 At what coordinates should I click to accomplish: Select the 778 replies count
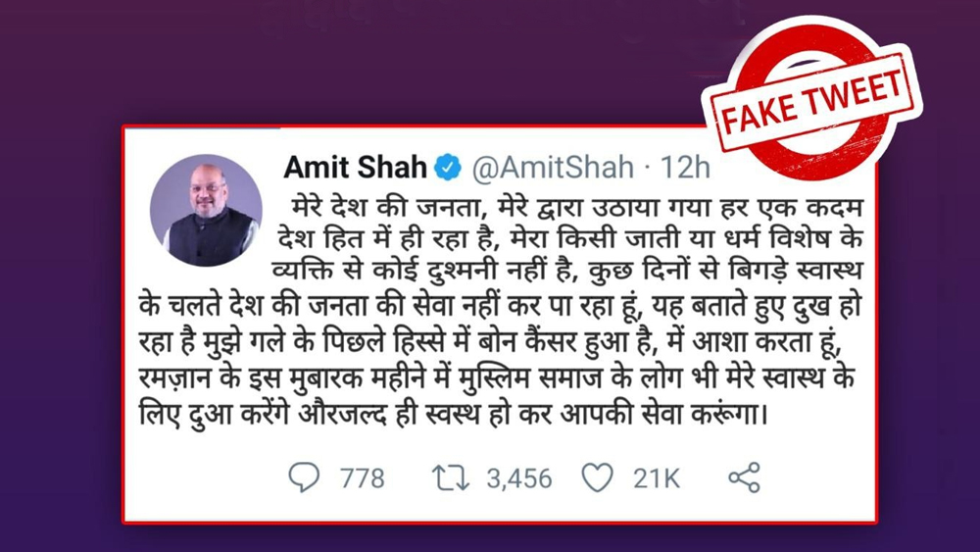point(363,478)
